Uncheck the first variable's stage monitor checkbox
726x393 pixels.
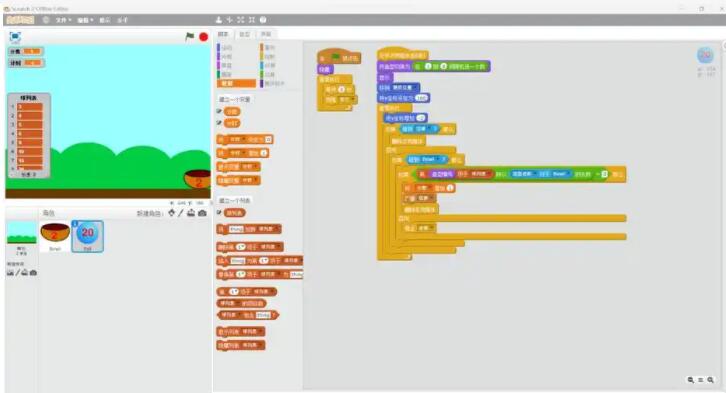tap(219, 111)
